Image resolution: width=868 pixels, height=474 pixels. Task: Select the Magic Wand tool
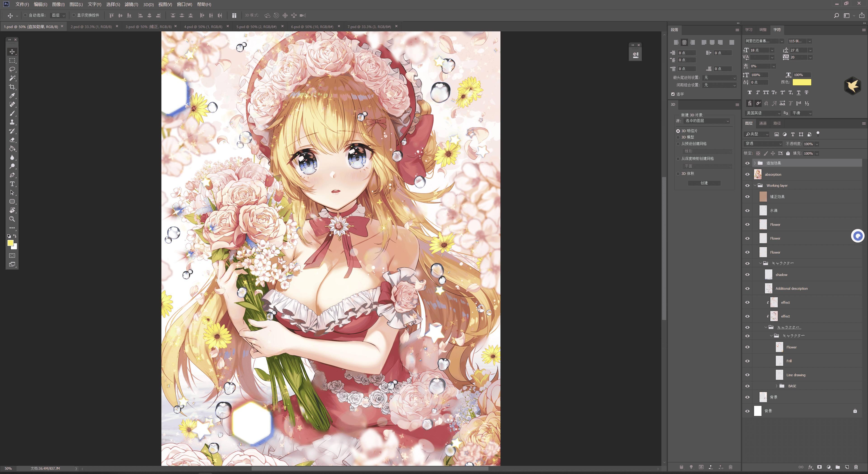12,78
